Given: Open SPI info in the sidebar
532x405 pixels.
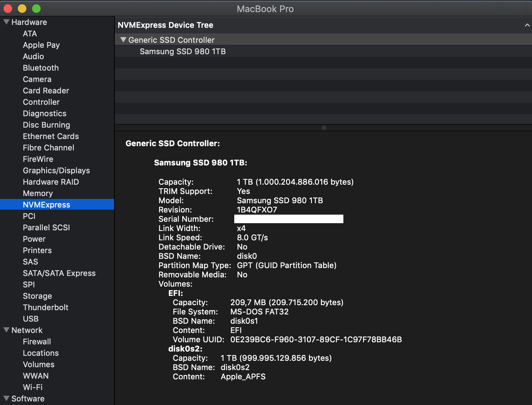Looking at the screenshot, I should tap(29, 284).
